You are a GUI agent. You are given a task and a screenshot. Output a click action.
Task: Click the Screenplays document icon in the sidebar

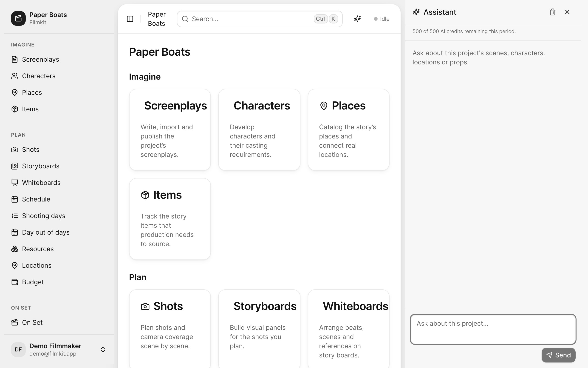click(14, 59)
